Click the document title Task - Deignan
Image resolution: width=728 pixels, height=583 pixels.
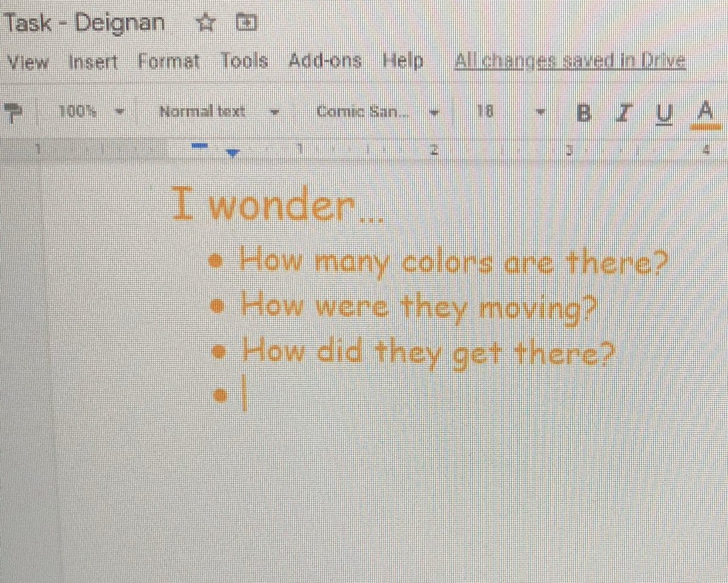click(x=84, y=23)
